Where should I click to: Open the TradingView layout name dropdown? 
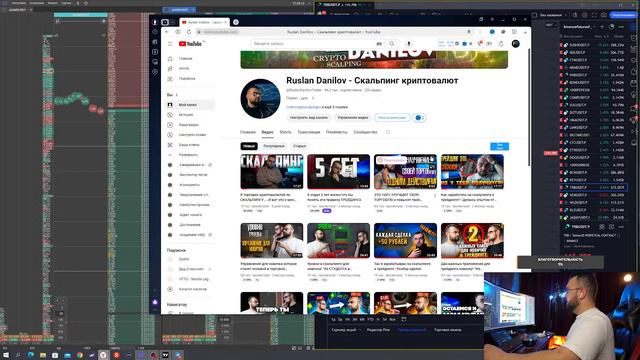[553, 15]
